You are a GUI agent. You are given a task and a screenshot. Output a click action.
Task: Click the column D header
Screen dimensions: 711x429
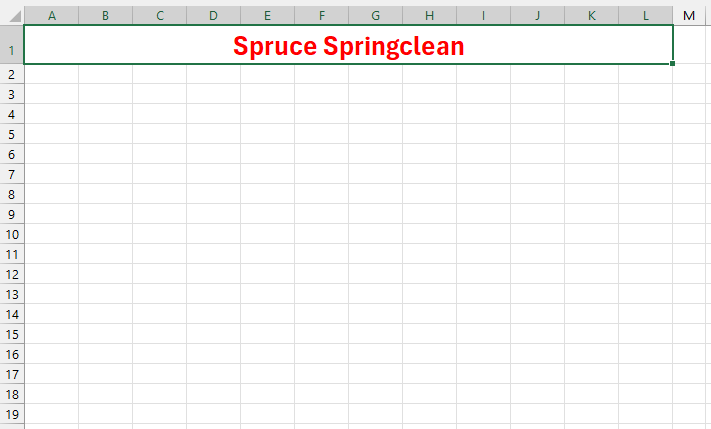tap(213, 16)
